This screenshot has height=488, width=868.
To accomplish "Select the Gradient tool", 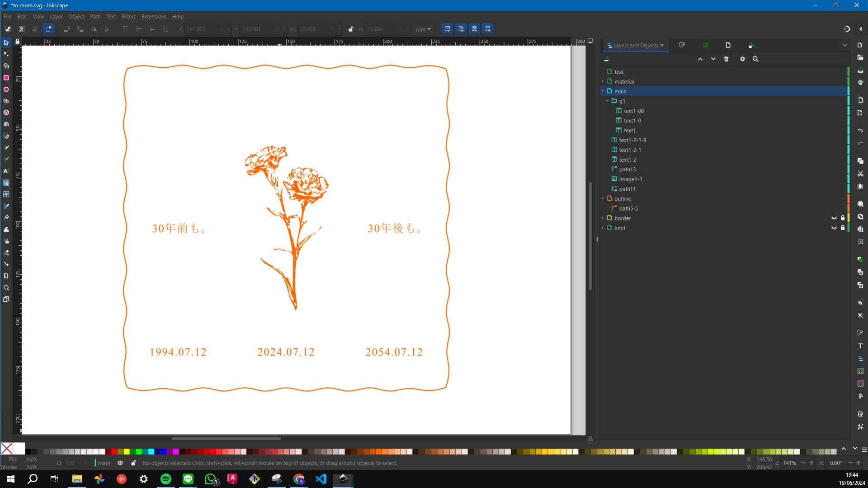I will [x=6, y=183].
